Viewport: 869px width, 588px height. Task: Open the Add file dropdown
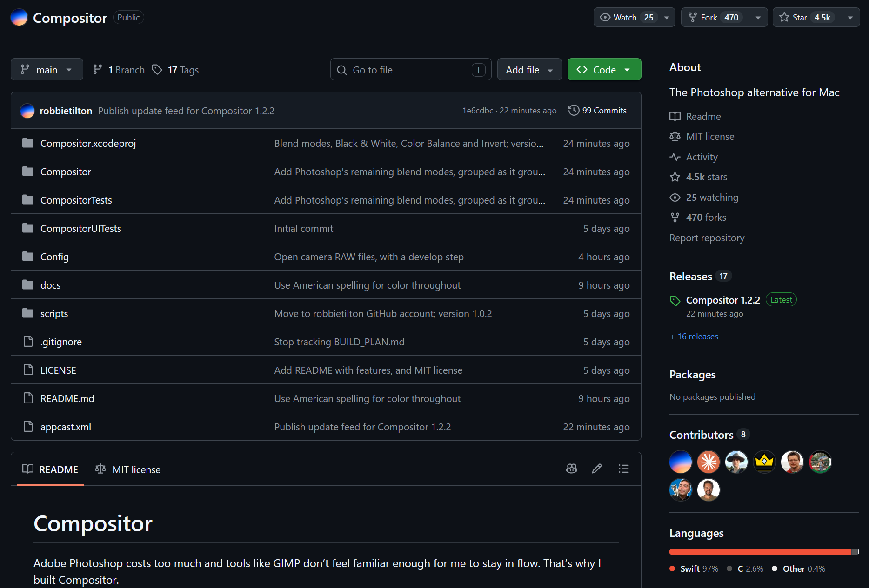(x=529, y=69)
